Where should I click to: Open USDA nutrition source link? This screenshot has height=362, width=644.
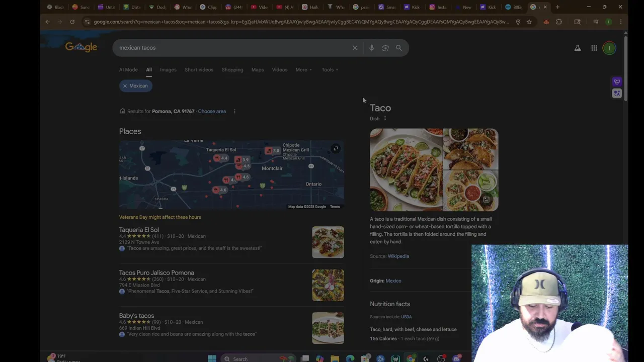(x=407, y=317)
